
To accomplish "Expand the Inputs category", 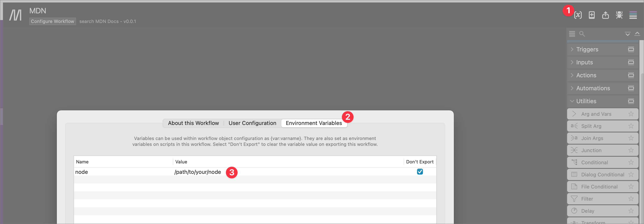I will click(572, 62).
